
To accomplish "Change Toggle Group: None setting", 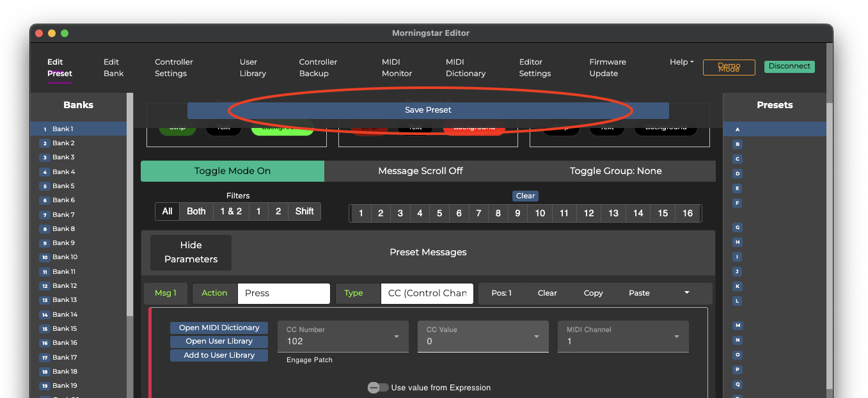I will coord(615,171).
